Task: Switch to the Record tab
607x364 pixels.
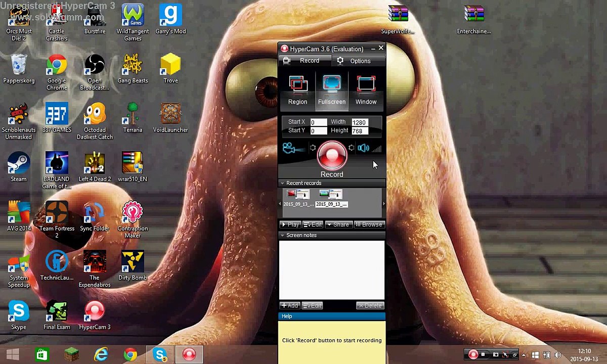Action: point(305,61)
